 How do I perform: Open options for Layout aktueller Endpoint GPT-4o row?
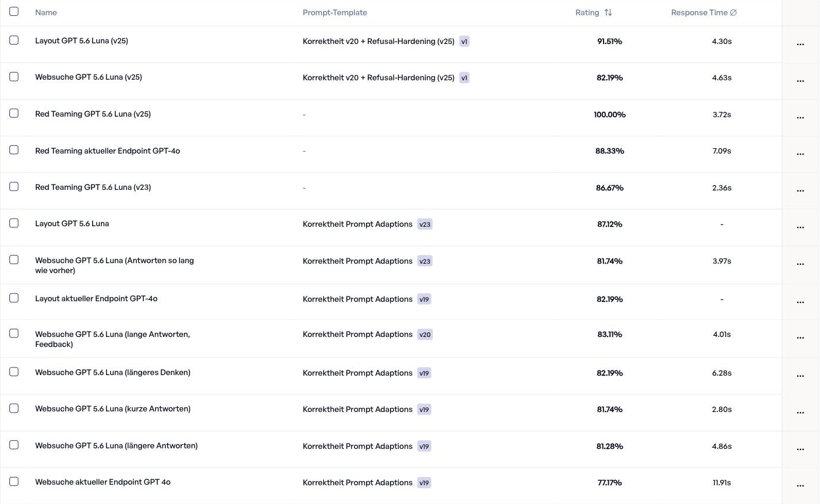pos(800,302)
